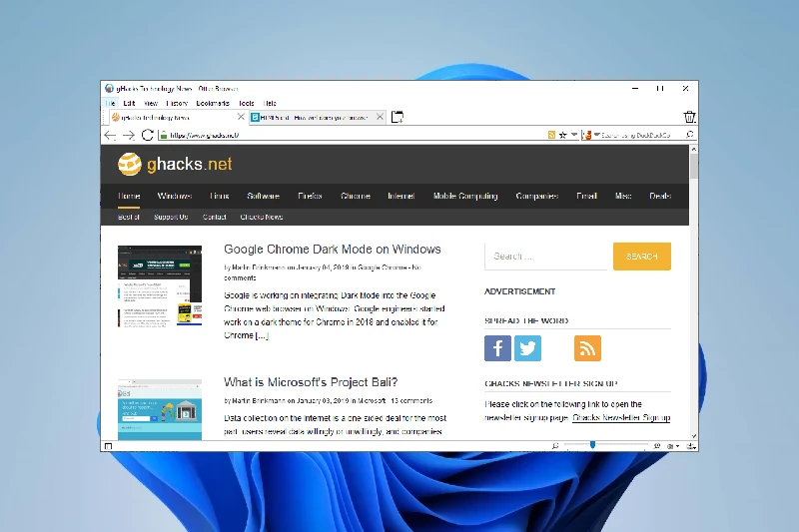Open What is Microsoft's Project Bali article
The width and height of the screenshot is (799, 532).
pyautogui.click(x=311, y=382)
